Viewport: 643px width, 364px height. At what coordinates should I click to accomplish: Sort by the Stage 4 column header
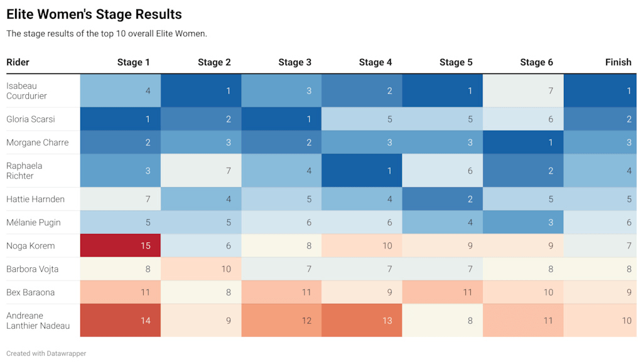pos(375,62)
